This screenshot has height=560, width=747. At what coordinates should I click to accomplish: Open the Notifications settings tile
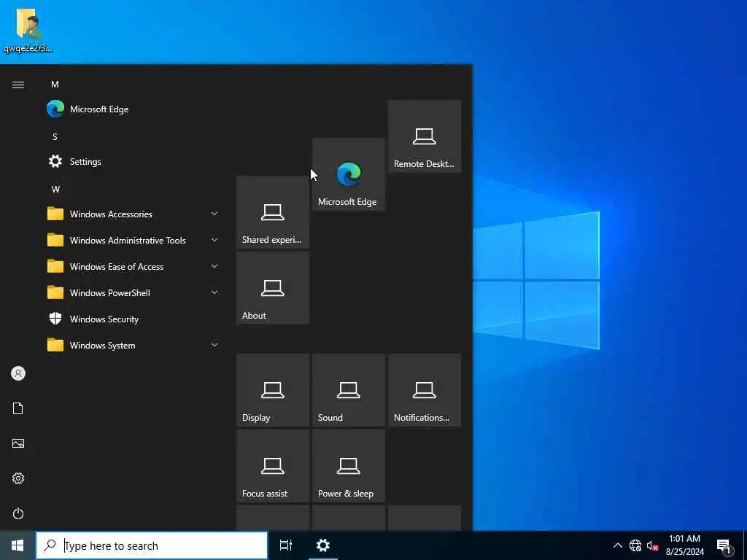[425, 390]
